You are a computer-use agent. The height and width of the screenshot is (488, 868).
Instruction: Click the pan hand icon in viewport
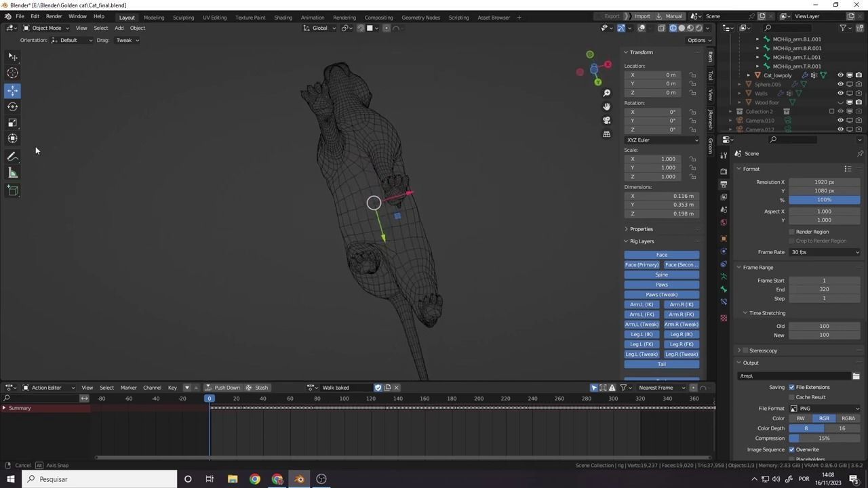607,106
